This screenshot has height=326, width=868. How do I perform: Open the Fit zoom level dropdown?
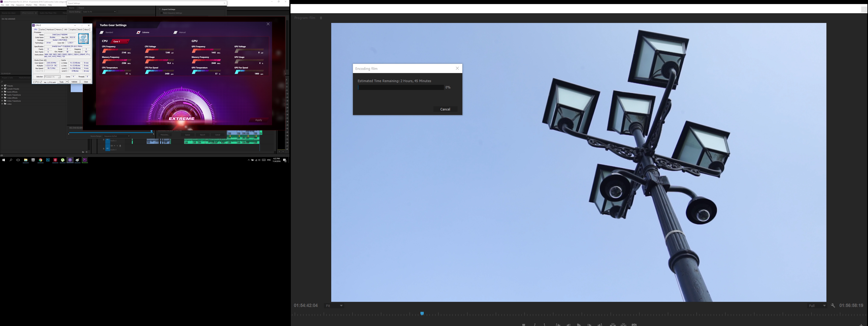(x=334, y=306)
